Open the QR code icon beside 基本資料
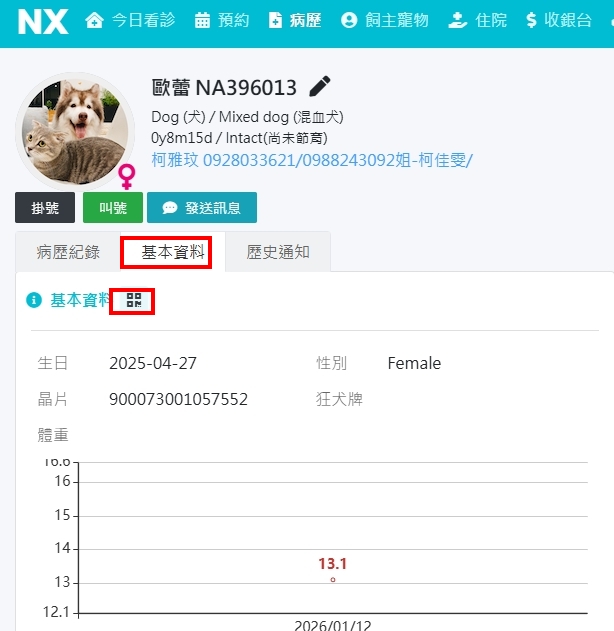Image resolution: width=614 pixels, height=631 pixels. [x=134, y=300]
